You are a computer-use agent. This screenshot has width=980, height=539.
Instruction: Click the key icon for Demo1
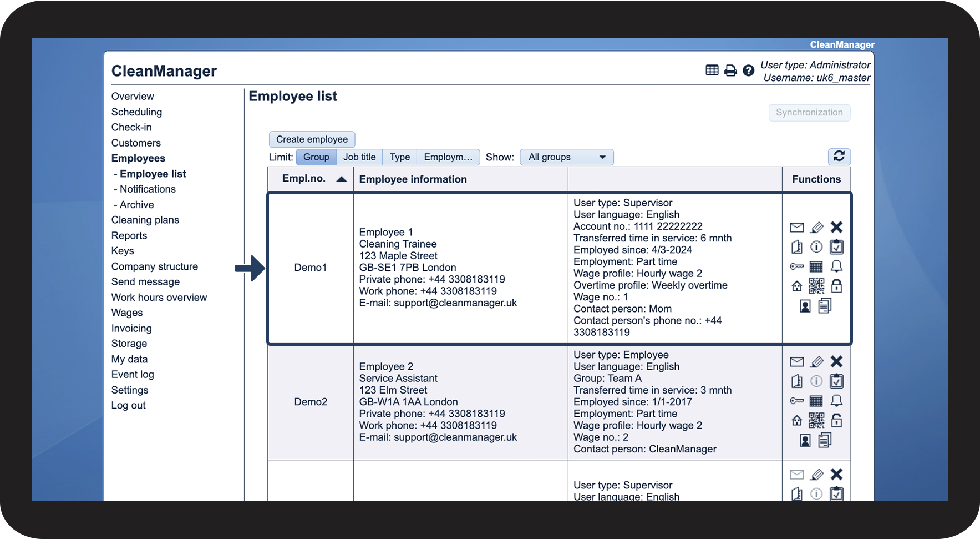point(796,266)
